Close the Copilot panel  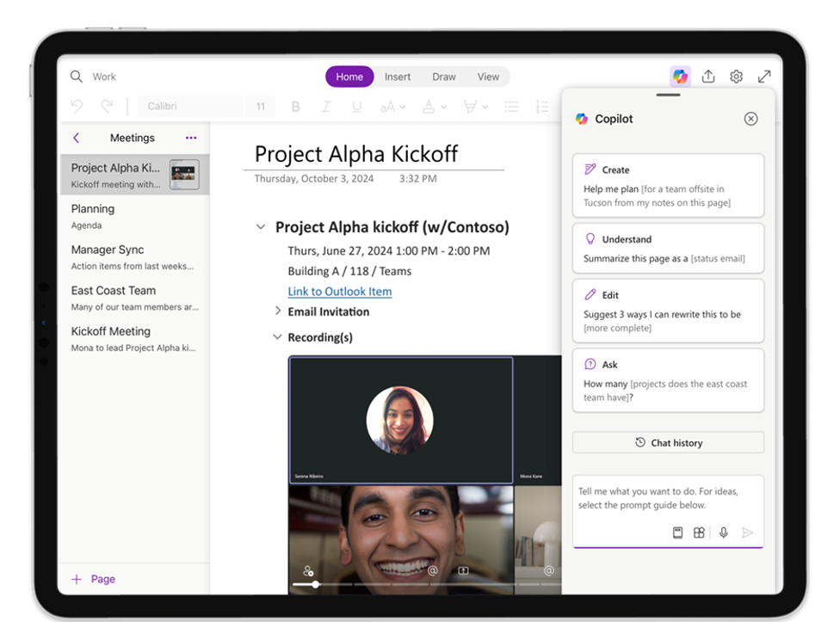tap(751, 119)
